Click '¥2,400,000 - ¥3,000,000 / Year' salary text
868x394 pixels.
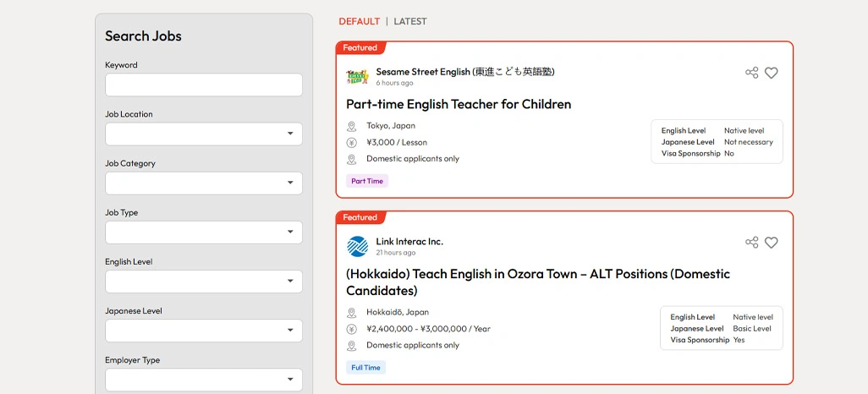click(428, 329)
